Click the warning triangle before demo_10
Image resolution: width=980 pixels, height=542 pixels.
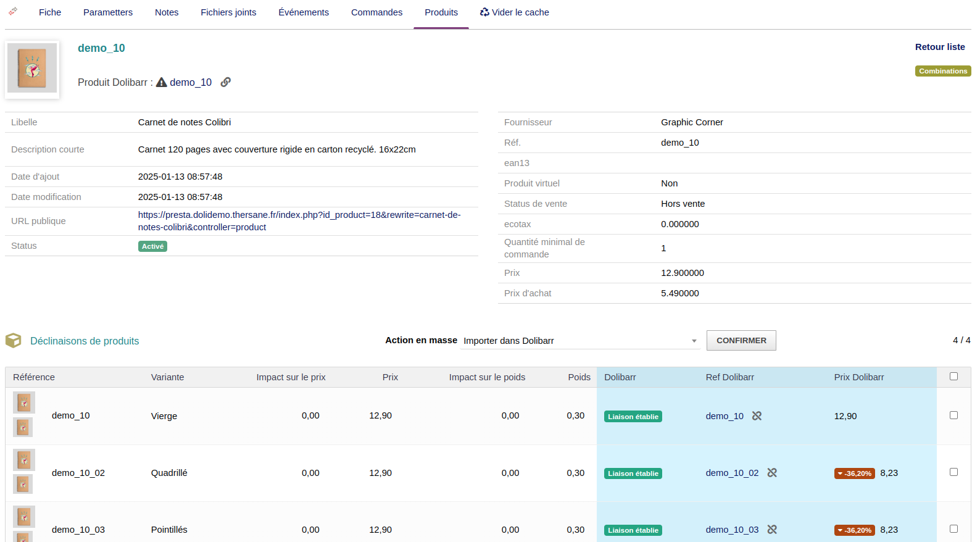click(x=162, y=82)
